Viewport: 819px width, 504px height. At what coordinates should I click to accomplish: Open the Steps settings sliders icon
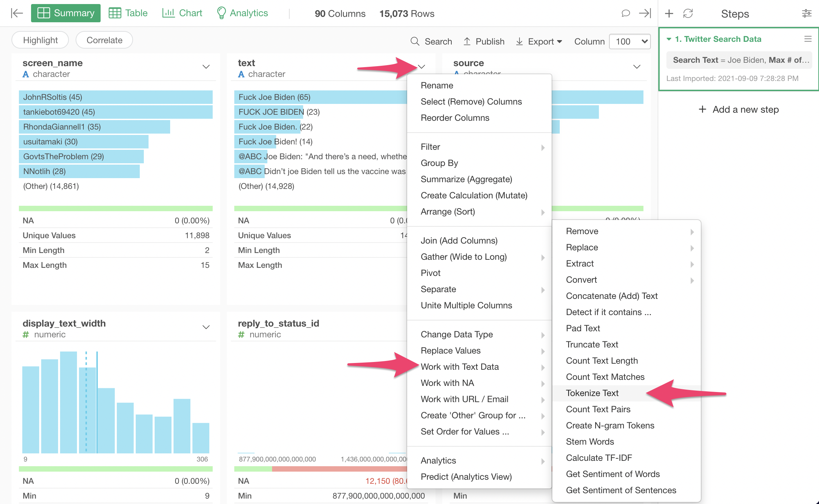point(807,13)
